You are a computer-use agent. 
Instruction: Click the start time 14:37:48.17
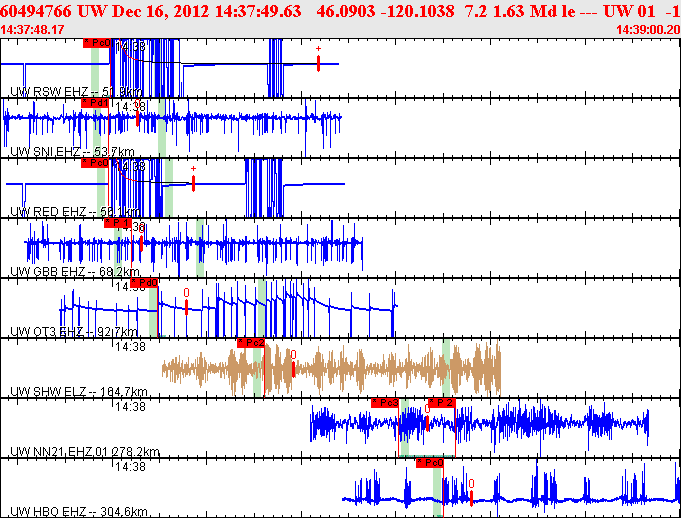tap(32, 30)
